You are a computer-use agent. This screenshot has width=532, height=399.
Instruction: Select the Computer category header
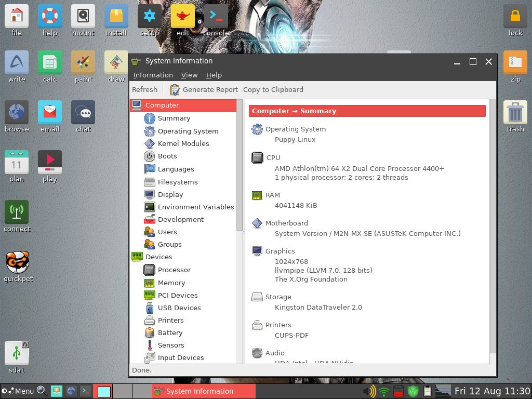(x=183, y=105)
